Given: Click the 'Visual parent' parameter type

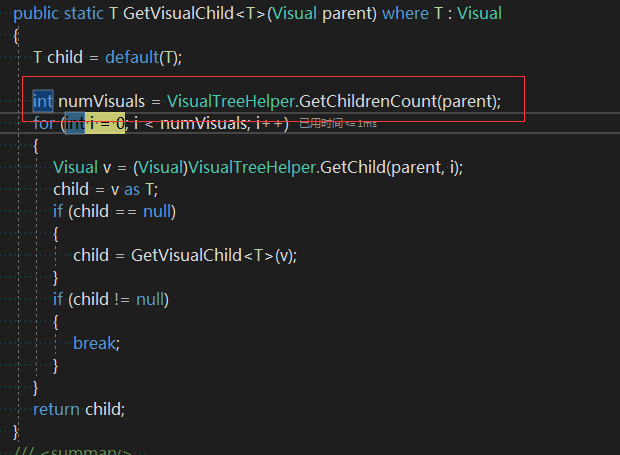Looking at the screenshot, I should [x=295, y=13].
